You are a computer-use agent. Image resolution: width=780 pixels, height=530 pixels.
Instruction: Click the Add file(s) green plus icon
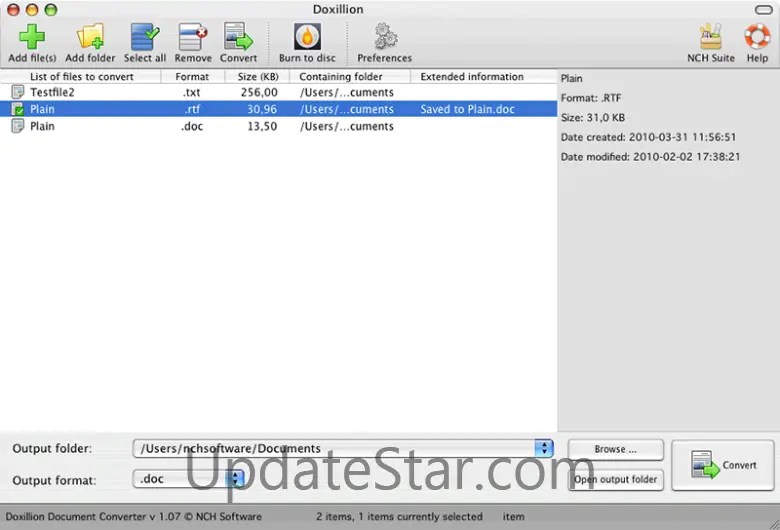tap(32, 37)
